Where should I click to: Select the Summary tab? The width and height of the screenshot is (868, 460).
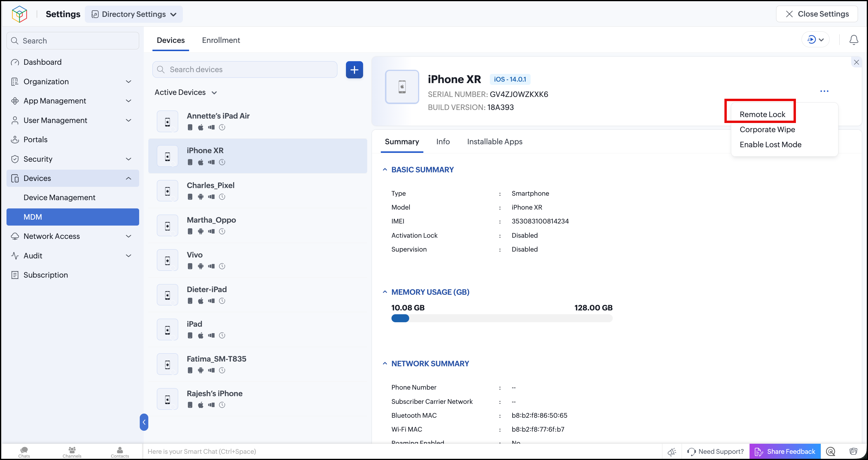point(402,142)
